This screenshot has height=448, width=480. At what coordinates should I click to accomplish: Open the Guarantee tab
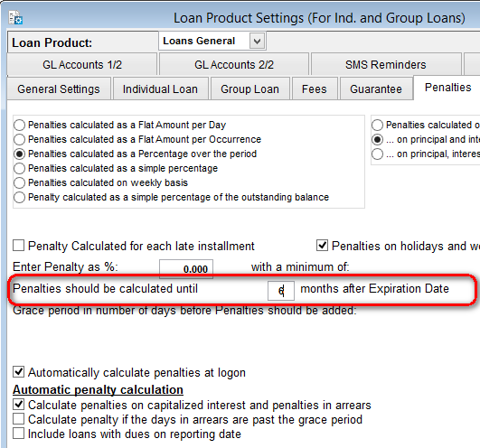[x=376, y=89]
